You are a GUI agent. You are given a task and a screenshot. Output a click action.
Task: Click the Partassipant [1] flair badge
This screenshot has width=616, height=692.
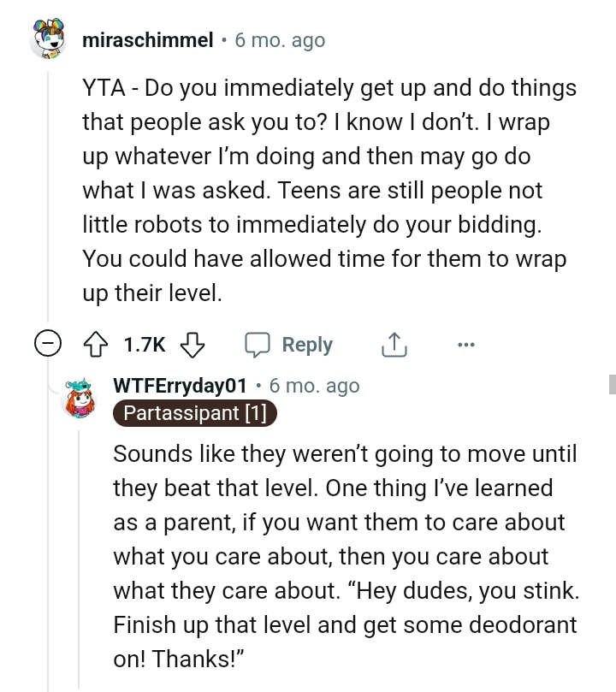click(x=195, y=413)
